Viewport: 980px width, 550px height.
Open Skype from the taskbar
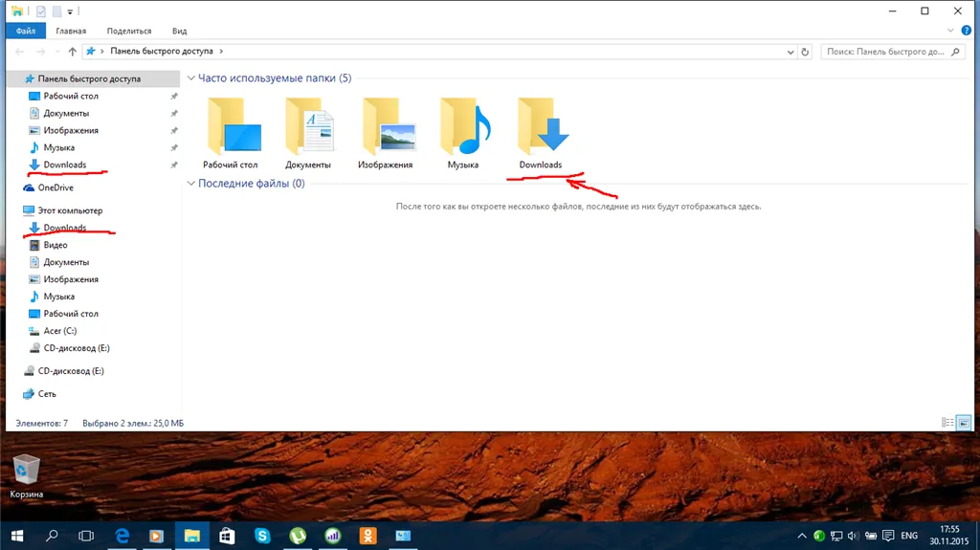point(262,536)
